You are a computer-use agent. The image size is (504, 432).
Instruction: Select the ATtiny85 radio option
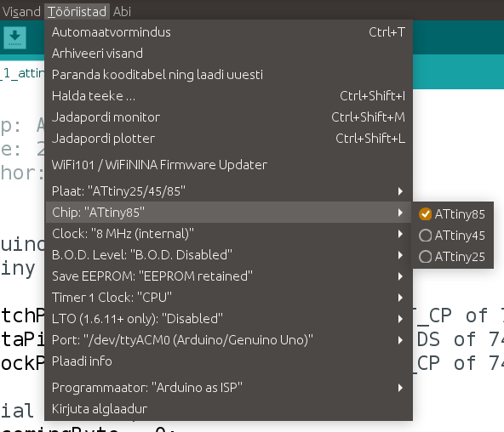pyautogui.click(x=453, y=214)
